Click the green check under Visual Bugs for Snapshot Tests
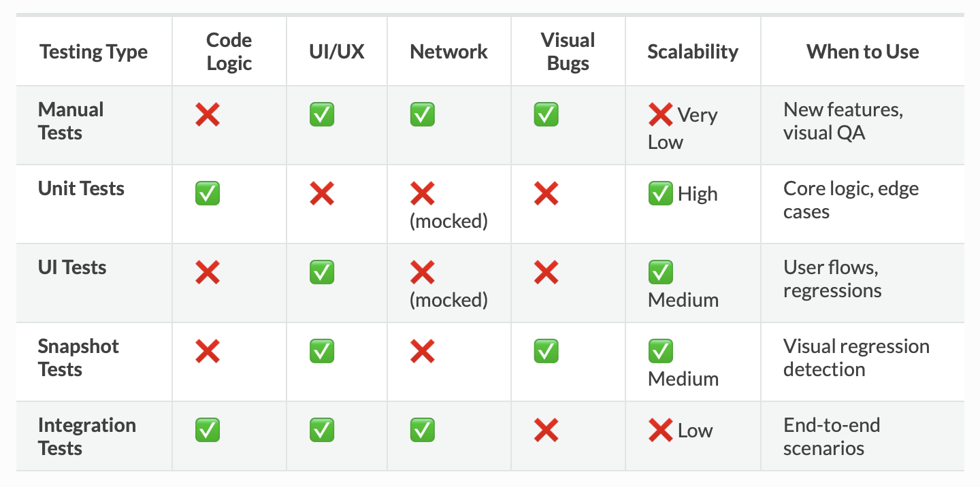 pyautogui.click(x=546, y=352)
